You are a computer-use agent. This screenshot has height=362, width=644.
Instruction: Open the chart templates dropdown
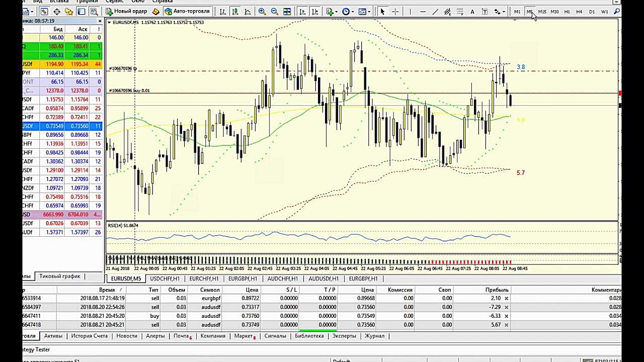(x=365, y=12)
